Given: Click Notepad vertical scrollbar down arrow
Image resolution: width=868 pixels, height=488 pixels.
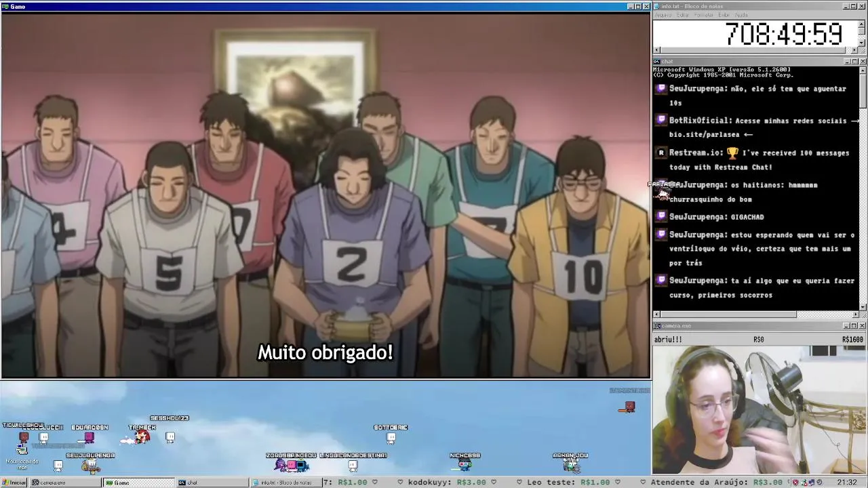Looking at the screenshot, I should point(863,42).
